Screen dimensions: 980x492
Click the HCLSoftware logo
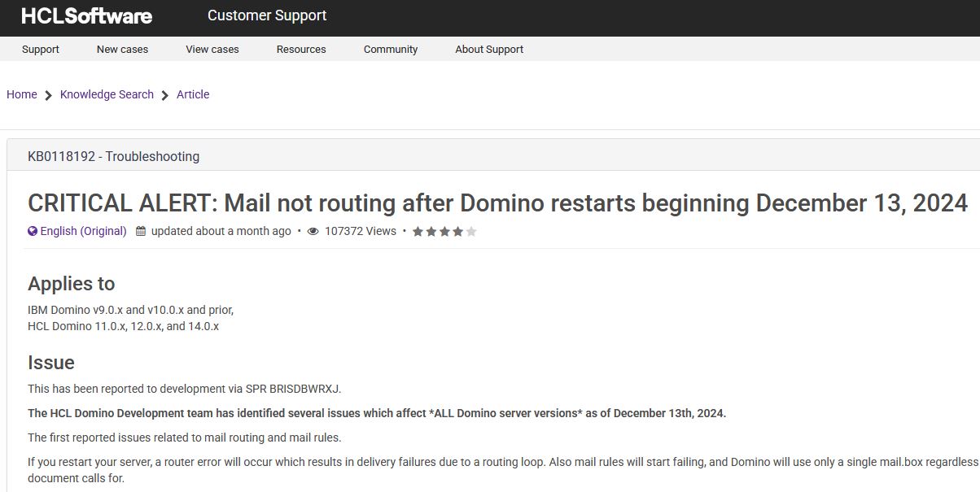click(86, 16)
